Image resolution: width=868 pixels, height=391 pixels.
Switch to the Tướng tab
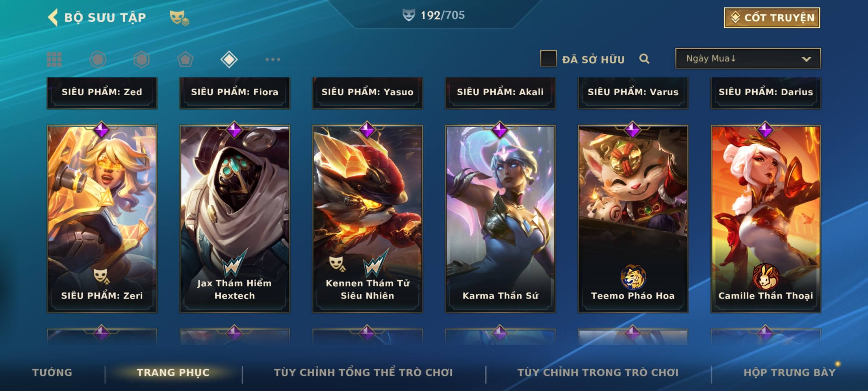[52, 373]
